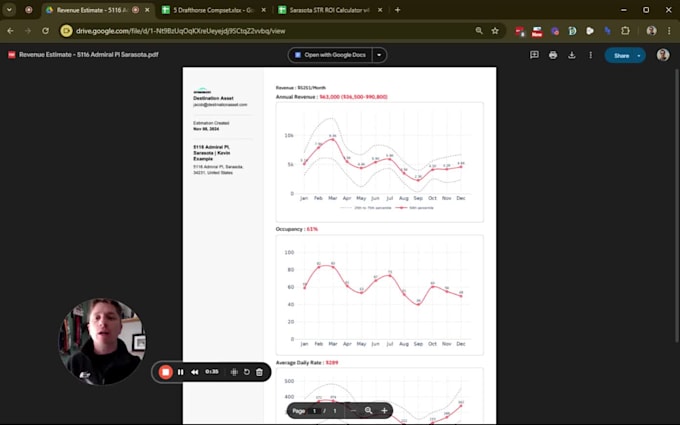680x425 pixels.
Task: Open Chrome three-dot menu
Action: (670, 31)
